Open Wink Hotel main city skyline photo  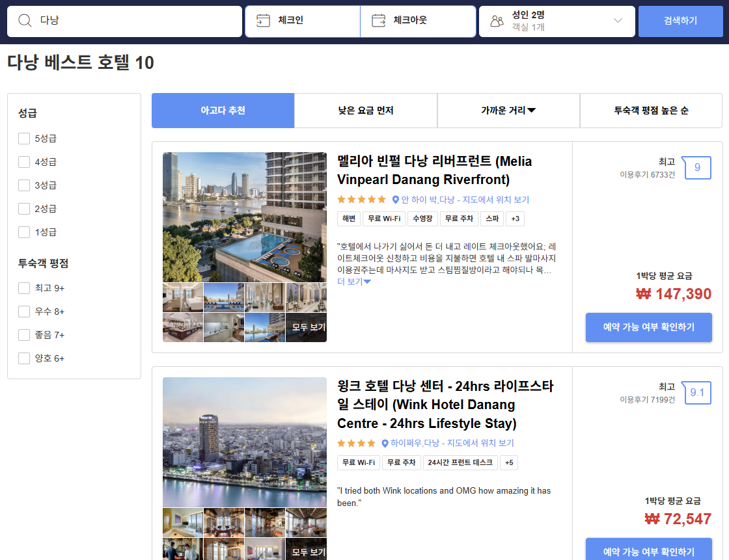coord(245,442)
